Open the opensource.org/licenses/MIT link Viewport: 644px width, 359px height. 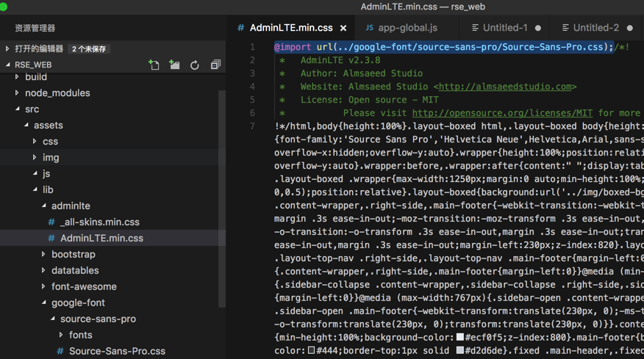[502, 113]
